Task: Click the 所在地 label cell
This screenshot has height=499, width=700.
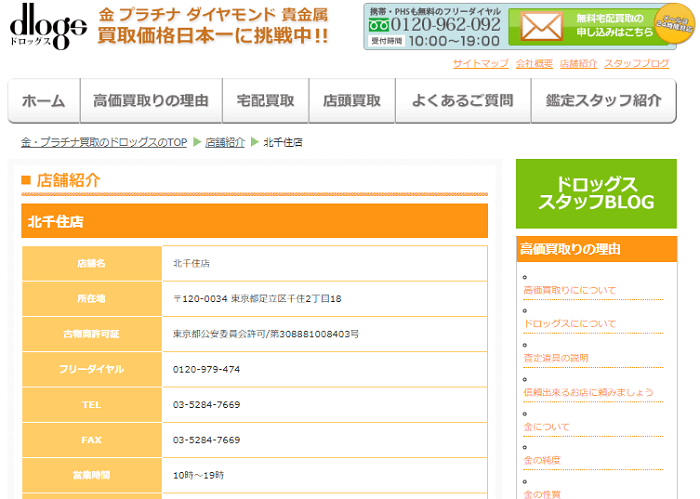Action: point(92,299)
